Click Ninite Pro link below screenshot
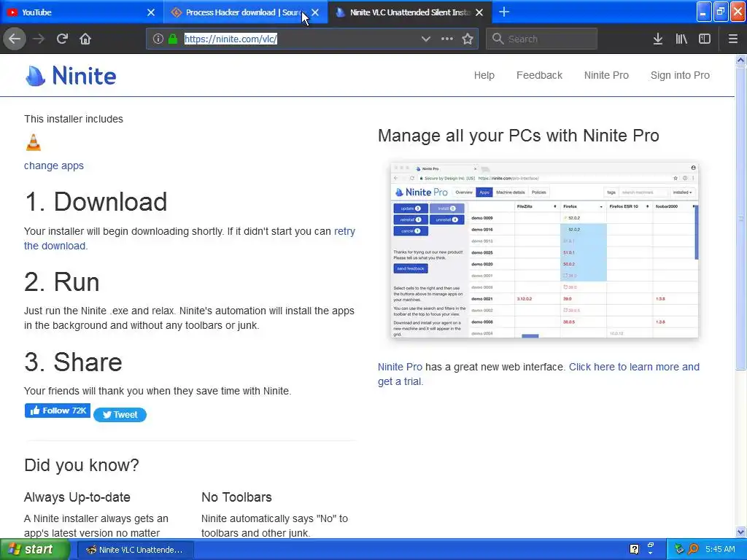 (x=400, y=367)
